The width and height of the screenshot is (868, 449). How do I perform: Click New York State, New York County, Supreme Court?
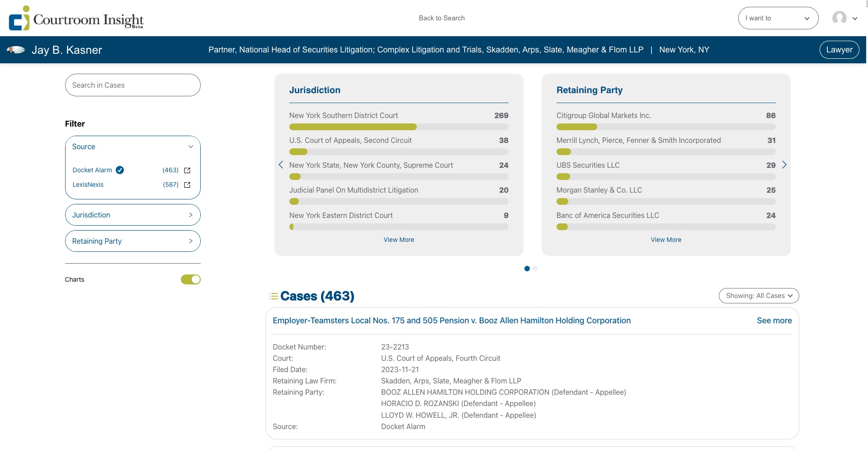pyautogui.click(x=371, y=165)
